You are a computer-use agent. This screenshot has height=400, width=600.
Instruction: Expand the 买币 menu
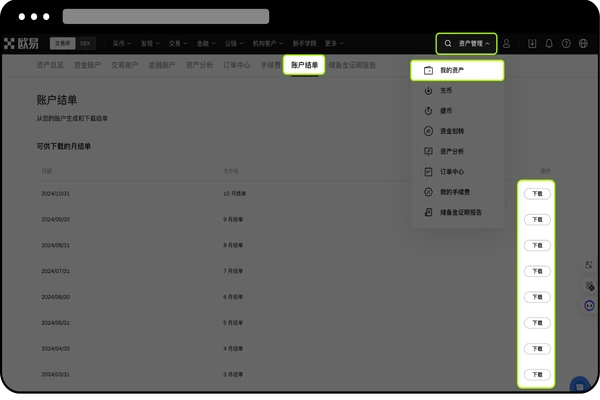[x=122, y=44]
